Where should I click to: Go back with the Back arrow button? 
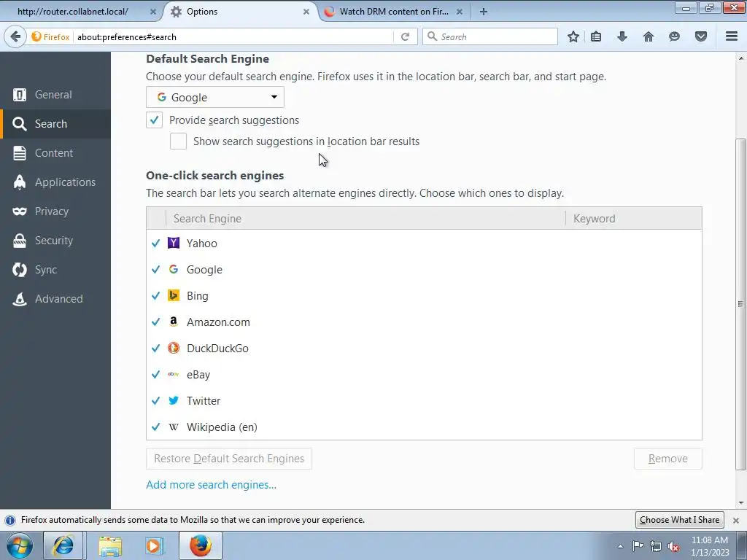[x=15, y=36]
